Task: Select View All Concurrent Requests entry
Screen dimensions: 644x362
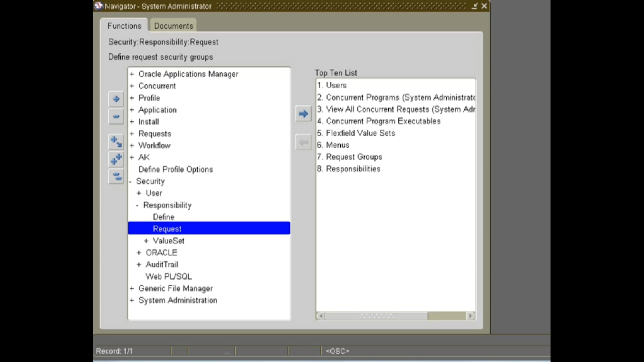Action: (396, 109)
